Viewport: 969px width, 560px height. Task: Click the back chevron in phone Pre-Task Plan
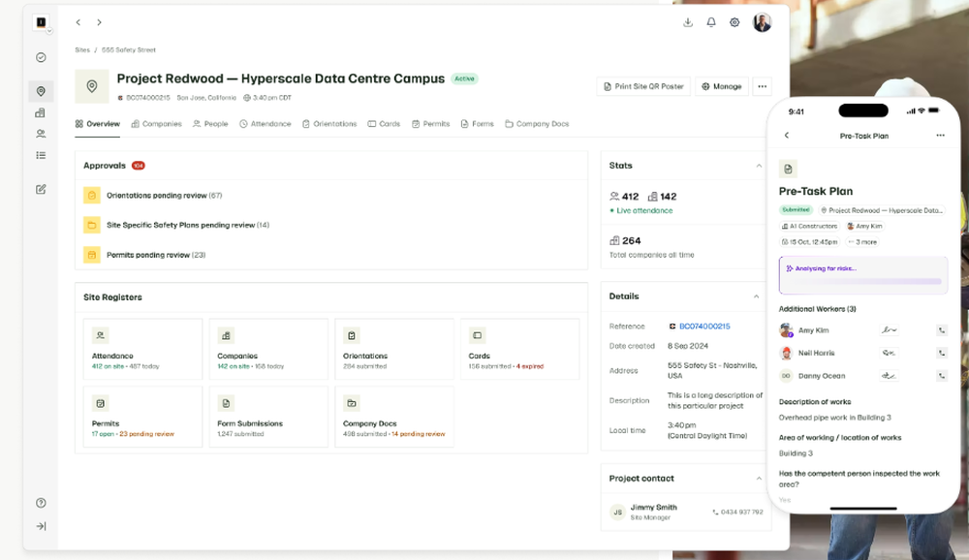[x=787, y=136]
